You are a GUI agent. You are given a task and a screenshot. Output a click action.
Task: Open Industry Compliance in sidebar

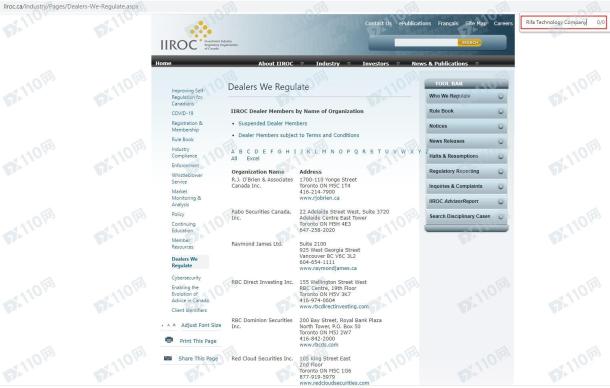click(184, 153)
